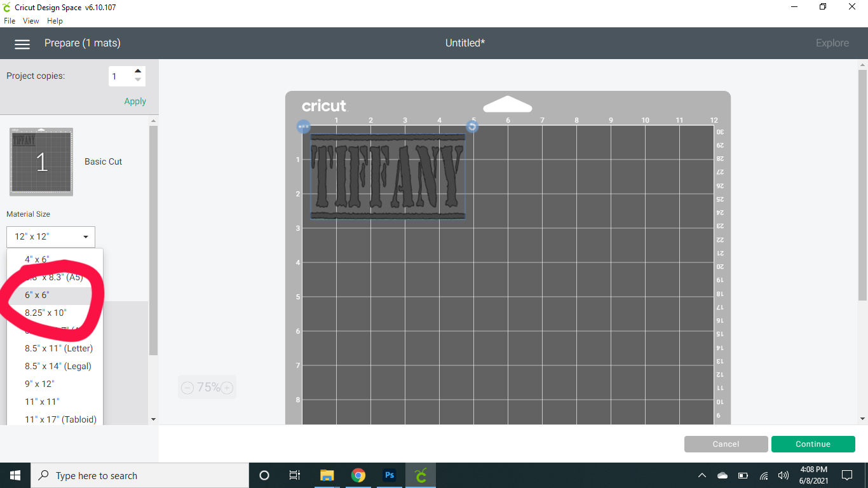Click Apply for project copies
The width and height of the screenshot is (868, 488).
point(135,101)
